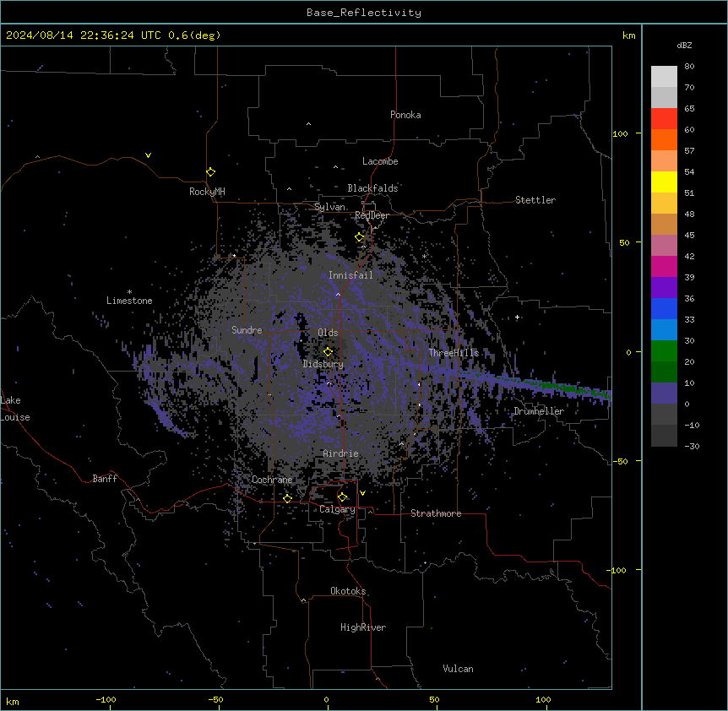Click the -30 value on dBZ scale

692,447
